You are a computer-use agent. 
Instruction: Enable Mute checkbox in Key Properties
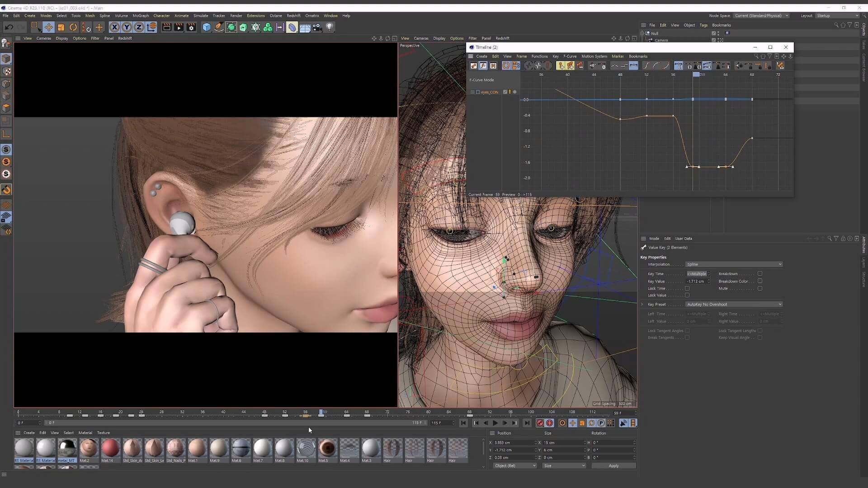click(760, 288)
